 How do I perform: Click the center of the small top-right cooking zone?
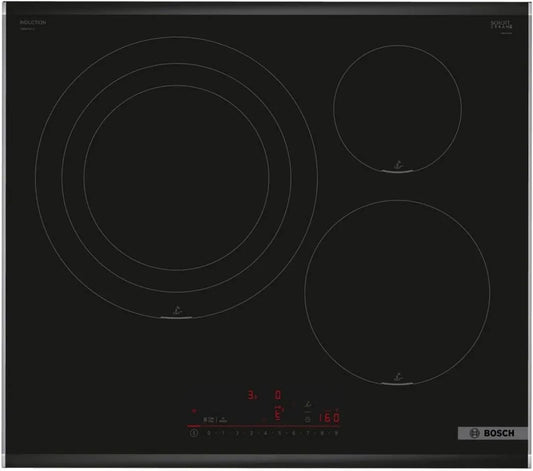[397, 108]
